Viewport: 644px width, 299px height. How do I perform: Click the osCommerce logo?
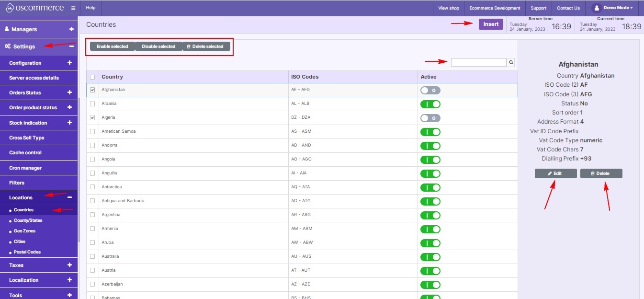tap(34, 8)
